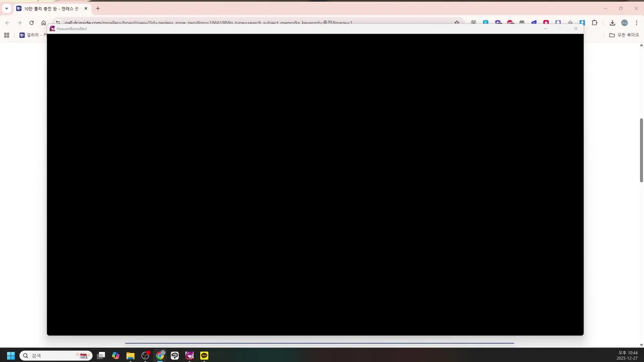Minimize the HeavenBurnsRed window
644x362 pixels.
click(x=545, y=29)
